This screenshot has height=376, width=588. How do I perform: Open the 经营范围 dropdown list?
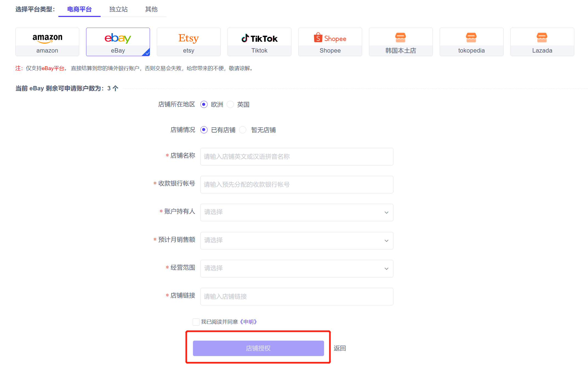pos(297,268)
